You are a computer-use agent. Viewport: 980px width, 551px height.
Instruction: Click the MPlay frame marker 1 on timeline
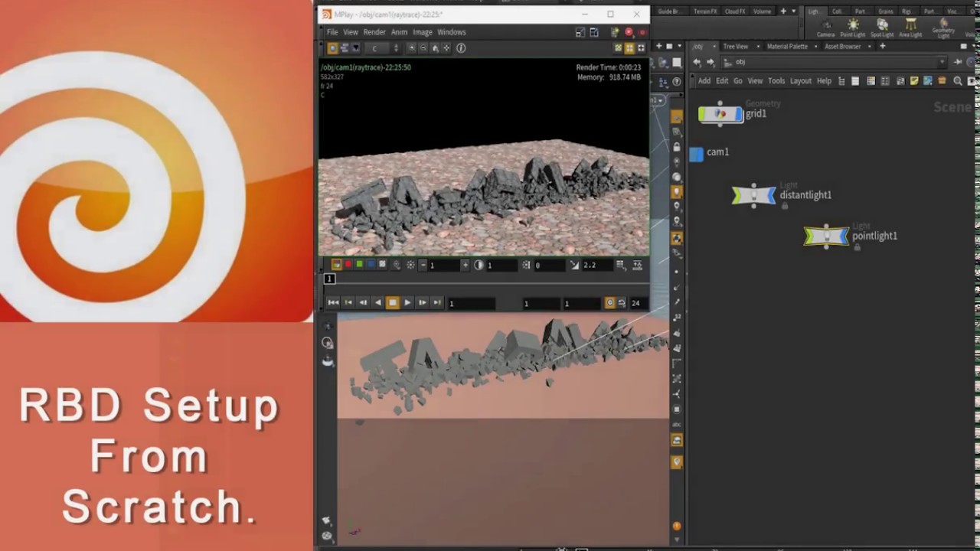(329, 279)
